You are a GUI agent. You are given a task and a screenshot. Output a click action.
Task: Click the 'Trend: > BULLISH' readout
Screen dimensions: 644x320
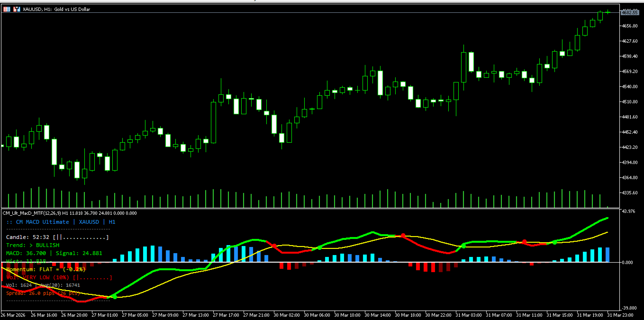coord(33,245)
